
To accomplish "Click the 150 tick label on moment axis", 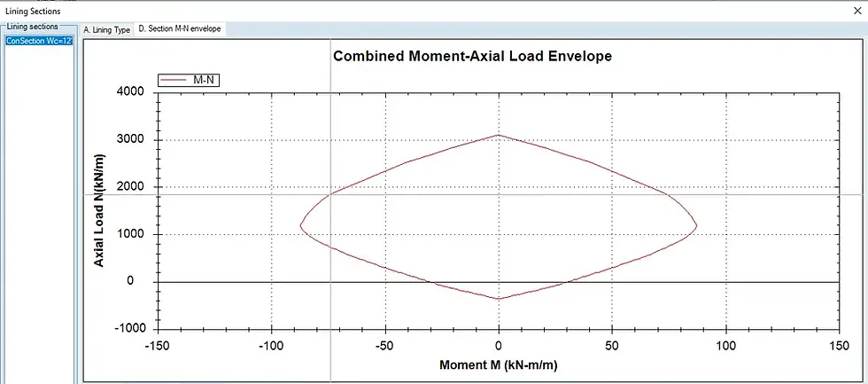I will click(x=839, y=347).
